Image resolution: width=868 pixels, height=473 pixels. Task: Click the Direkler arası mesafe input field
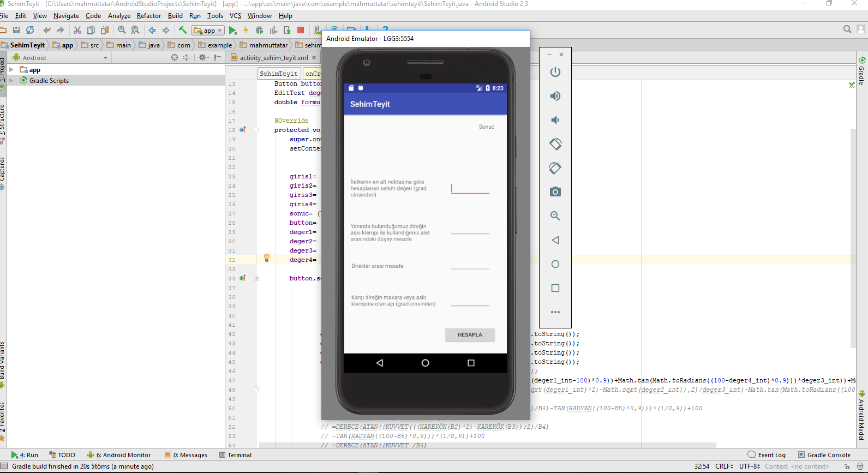click(x=470, y=265)
